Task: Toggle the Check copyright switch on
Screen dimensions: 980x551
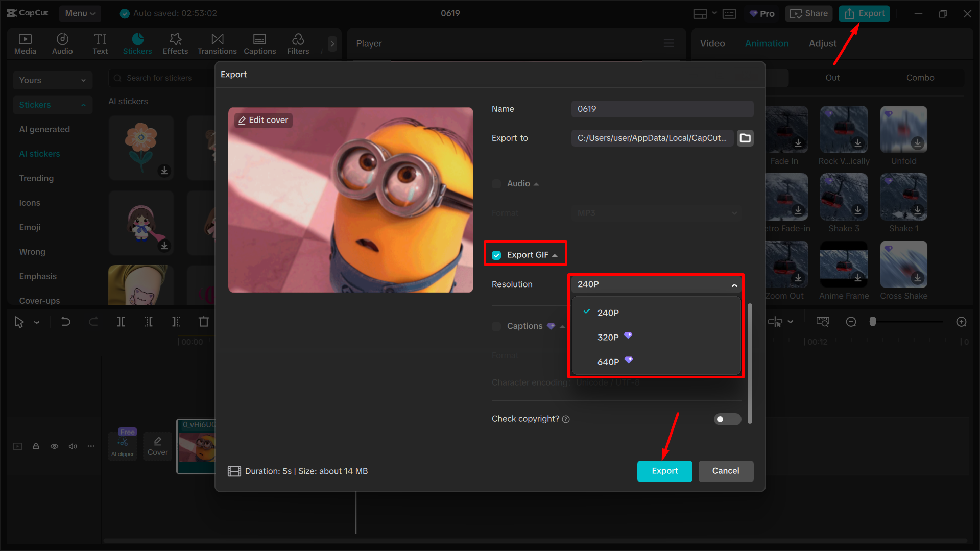Action: coord(727,419)
